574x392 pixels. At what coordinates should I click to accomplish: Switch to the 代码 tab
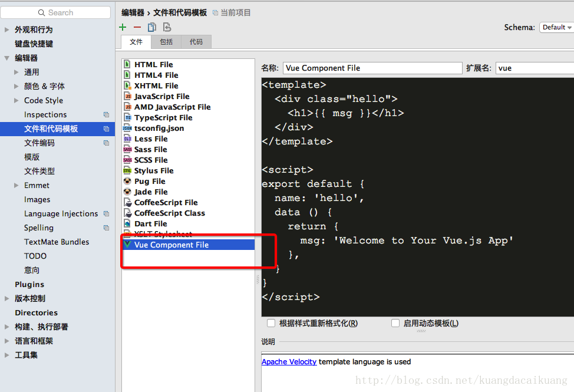pos(196,42)
